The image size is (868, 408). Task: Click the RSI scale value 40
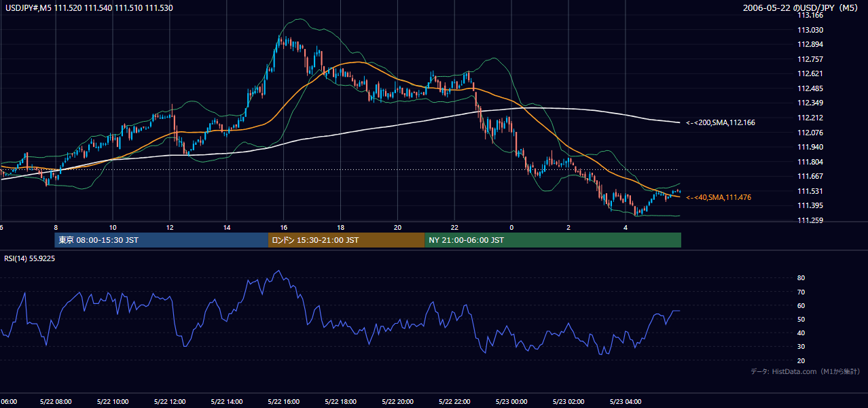point(801,333)
